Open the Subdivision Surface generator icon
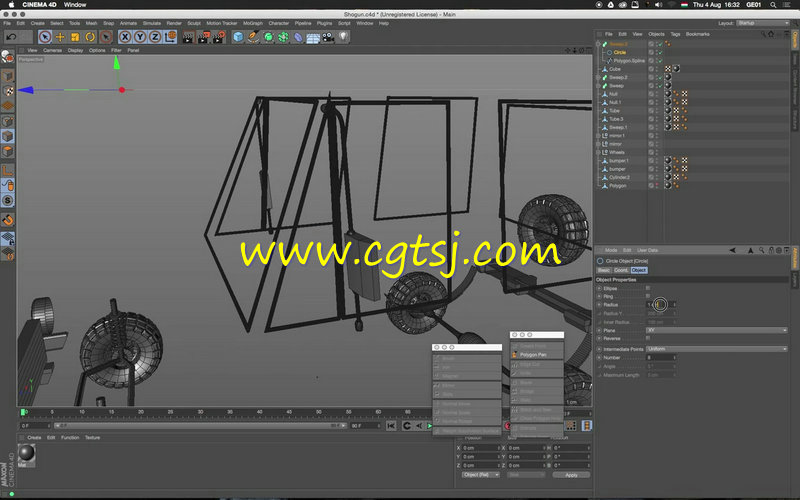Viewport: 800px width, 500px height. pyautogui.click(x=268, y=37)
